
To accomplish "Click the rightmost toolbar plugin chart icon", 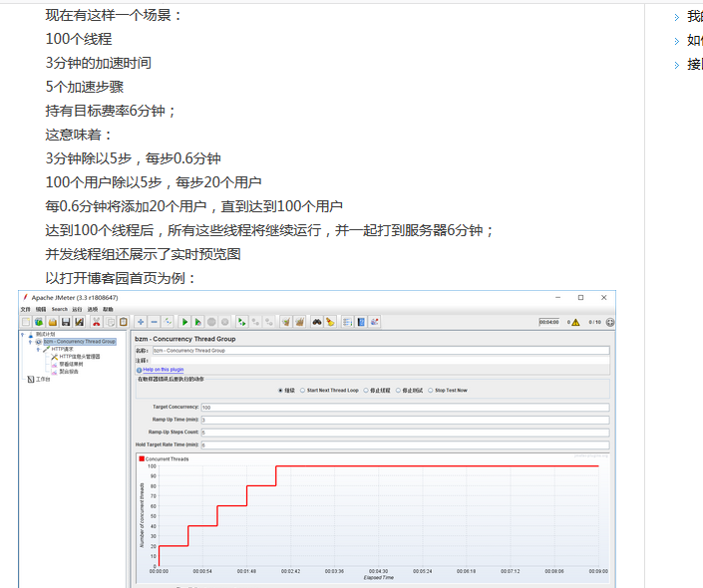I will click(374, 322).
